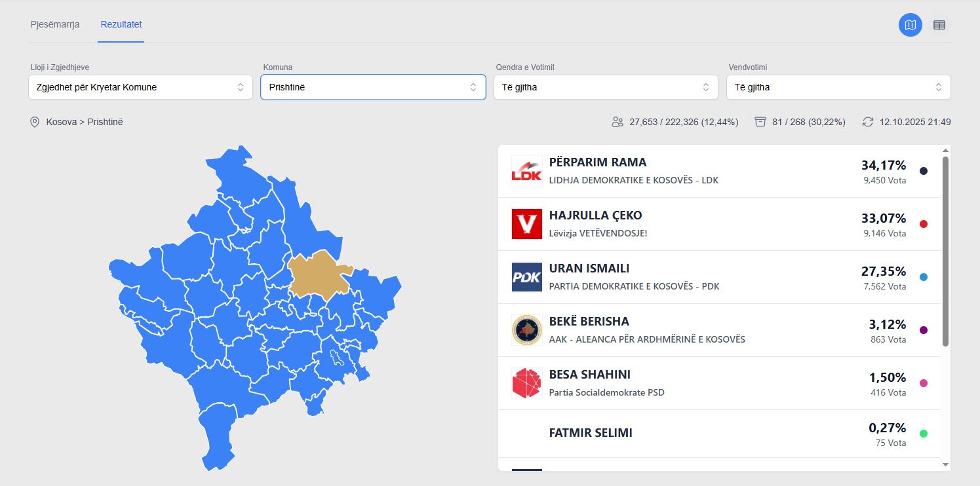
Task: Click the LDK party logo
Action: (x=526, y=171)
